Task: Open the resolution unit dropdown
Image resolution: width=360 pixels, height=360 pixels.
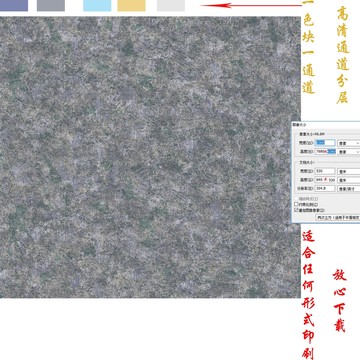Action: click(349, 188)
